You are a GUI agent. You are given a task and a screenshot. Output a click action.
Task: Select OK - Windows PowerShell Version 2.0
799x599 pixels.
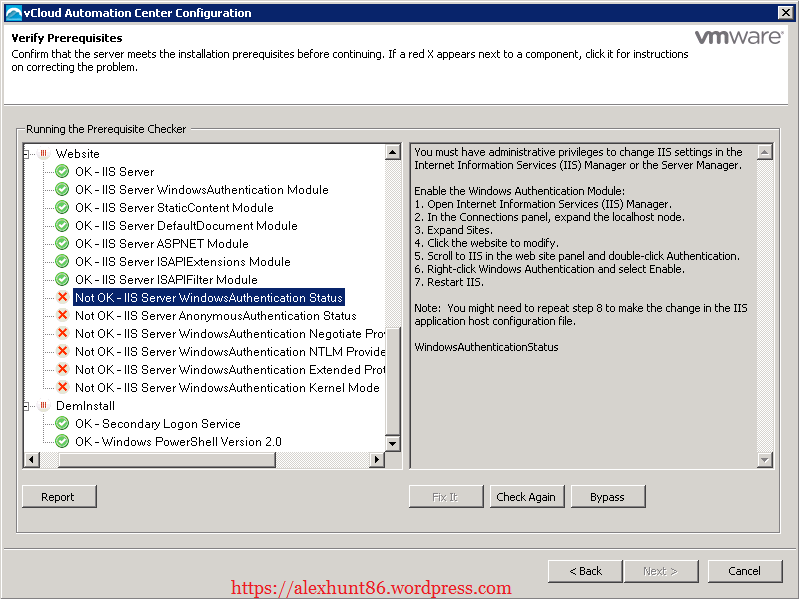pyautogui.click(x=178, y=442)
